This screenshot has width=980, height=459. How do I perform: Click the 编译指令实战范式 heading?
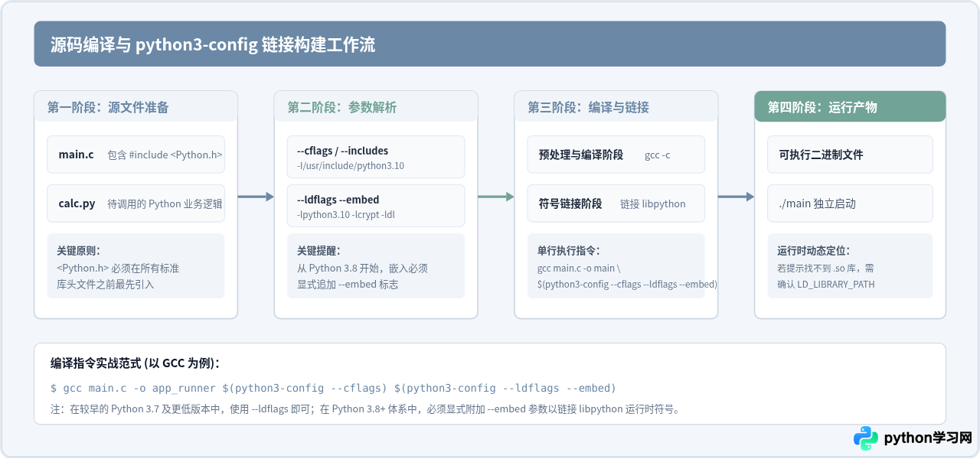coord(135,363)
